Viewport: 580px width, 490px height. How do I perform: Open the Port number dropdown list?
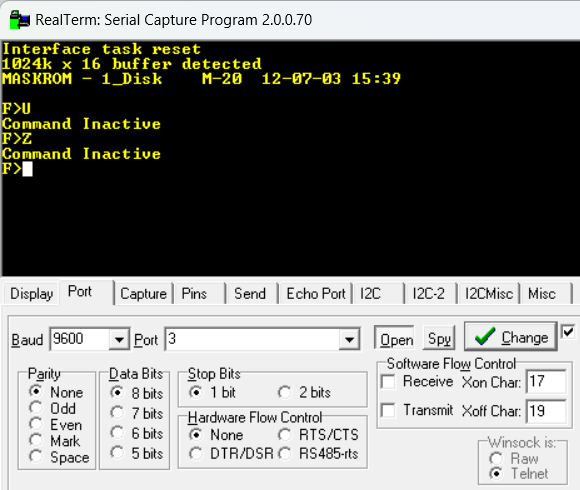[349, 339]
